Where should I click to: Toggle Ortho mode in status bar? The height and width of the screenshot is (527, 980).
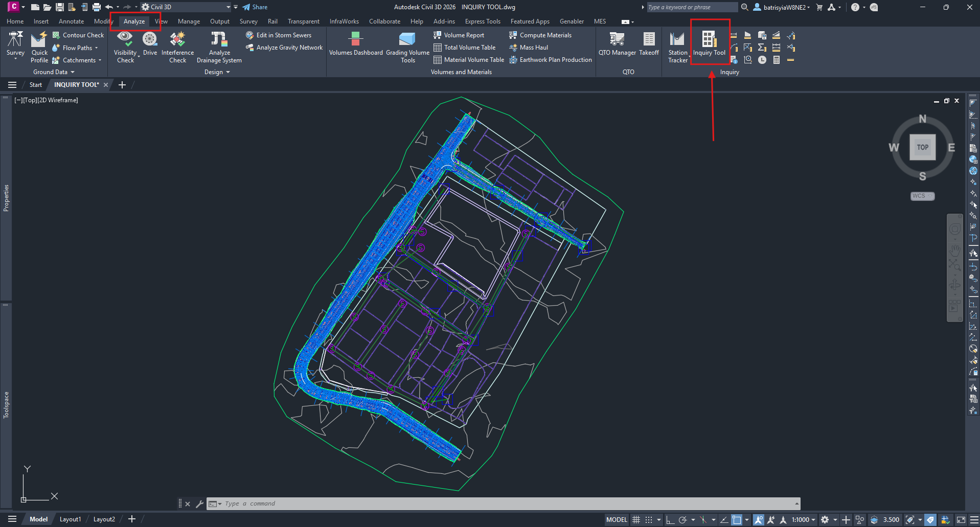[670, 520]
